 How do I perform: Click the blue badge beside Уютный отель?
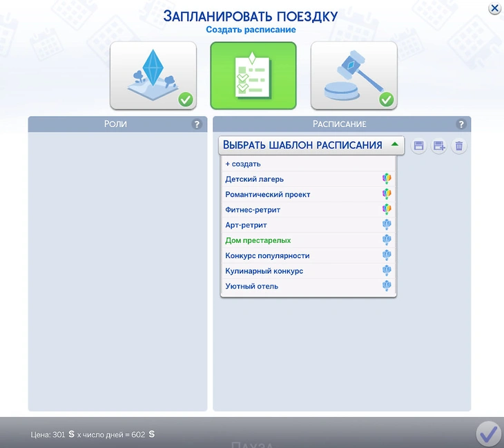[x=387, y=286]
